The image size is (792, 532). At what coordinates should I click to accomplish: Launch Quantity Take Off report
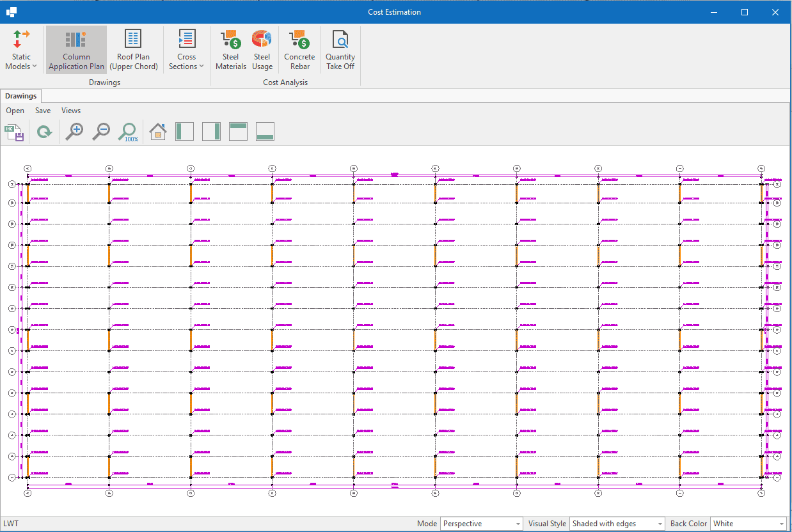pyautogui.click(x=340, y=50)
